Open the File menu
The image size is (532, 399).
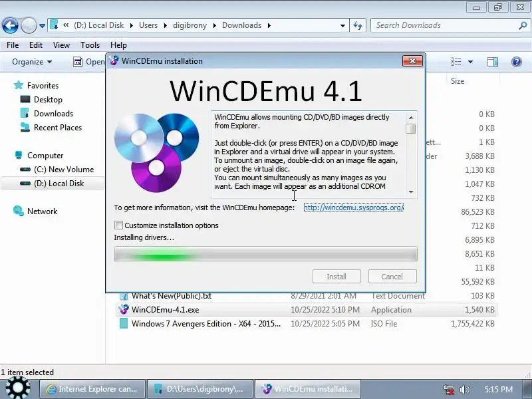pos(13,45)
